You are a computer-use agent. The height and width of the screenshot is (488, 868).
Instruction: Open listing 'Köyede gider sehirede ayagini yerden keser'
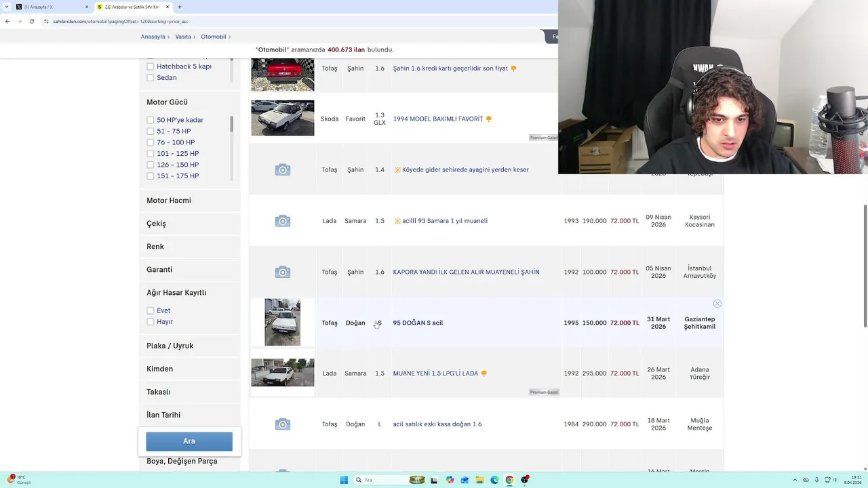(x=465, y=169)
